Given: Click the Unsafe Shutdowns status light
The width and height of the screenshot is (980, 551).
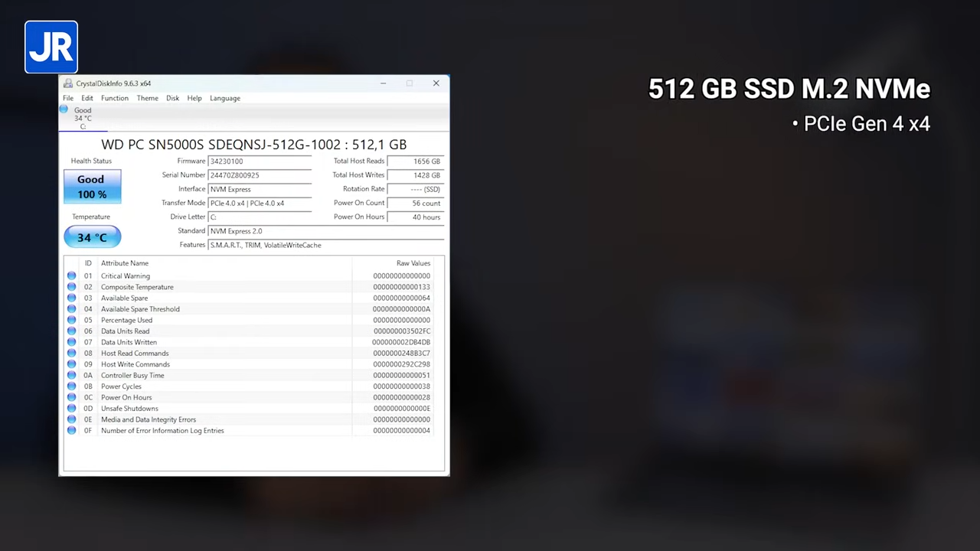Looking at the screenshot, I should pyautogui.click(x=71, y=408).
